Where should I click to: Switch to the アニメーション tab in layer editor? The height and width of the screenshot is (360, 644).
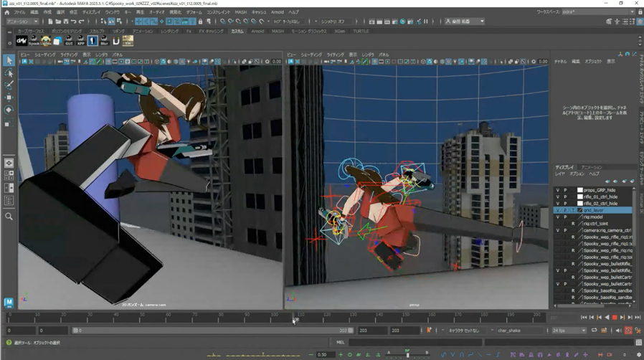(592, 167)
